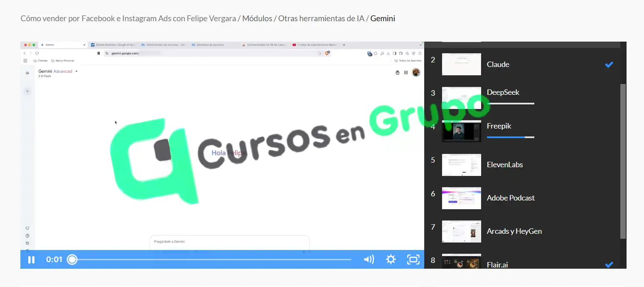Screen dimensions: 644x287
Task: Mute the video volume speaker icon
Action: click(369, 259)
